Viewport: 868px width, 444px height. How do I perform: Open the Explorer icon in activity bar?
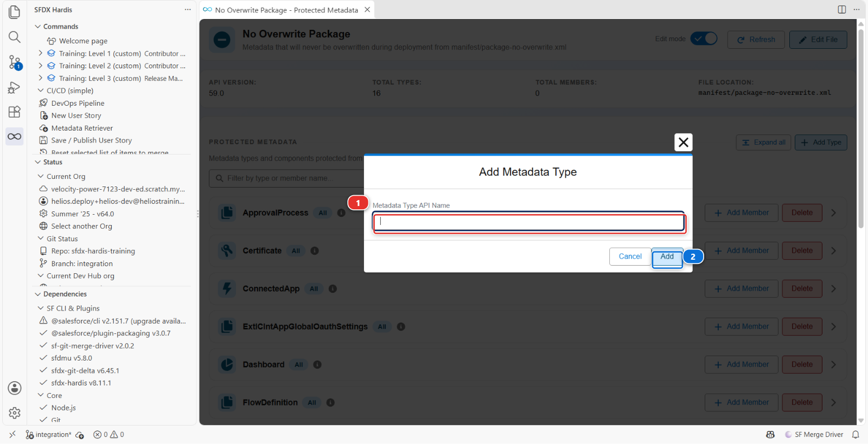(x=15, y=12)
